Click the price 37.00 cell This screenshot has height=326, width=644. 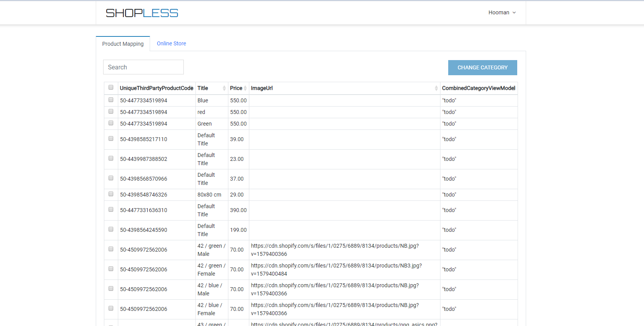(238, 179)
